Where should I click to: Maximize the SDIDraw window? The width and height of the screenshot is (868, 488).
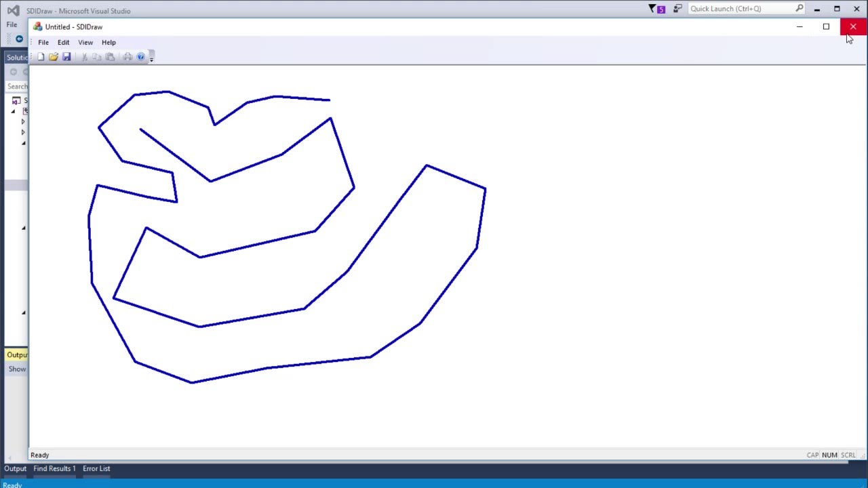(826, 26)
